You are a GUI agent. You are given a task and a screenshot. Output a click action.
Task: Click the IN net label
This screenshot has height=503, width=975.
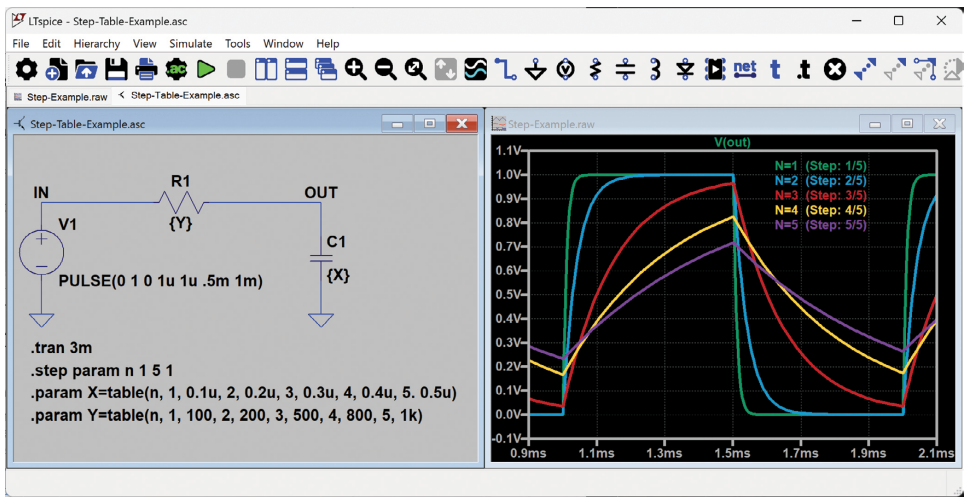point(41,193)
